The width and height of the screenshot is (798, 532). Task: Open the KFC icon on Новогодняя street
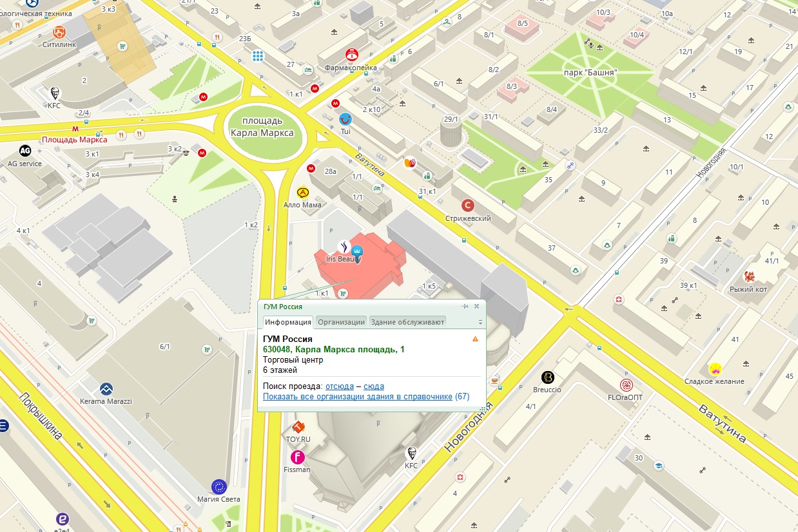(411, 453)
